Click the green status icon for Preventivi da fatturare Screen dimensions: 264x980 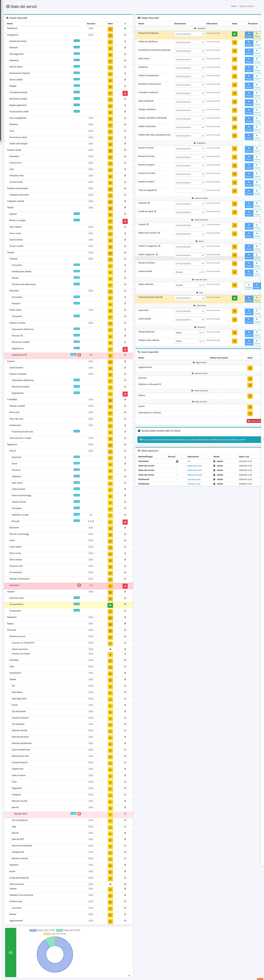pos(234,34)
